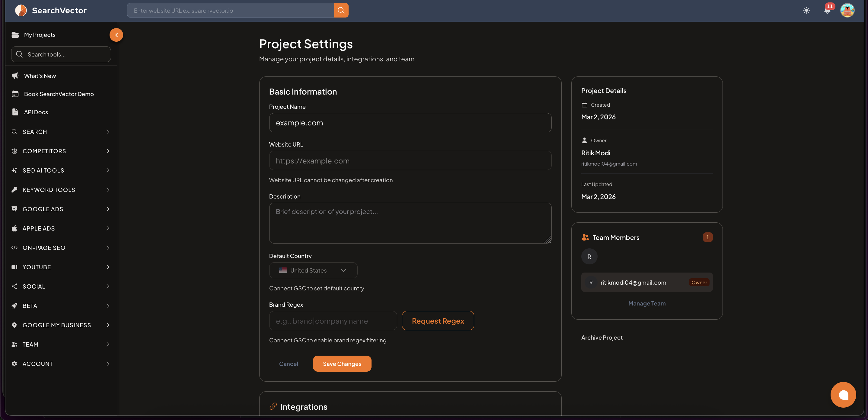Expand the SEARCH section chevron
The height and width of the screenshot is (420, 868).
(x=108, y=131)
